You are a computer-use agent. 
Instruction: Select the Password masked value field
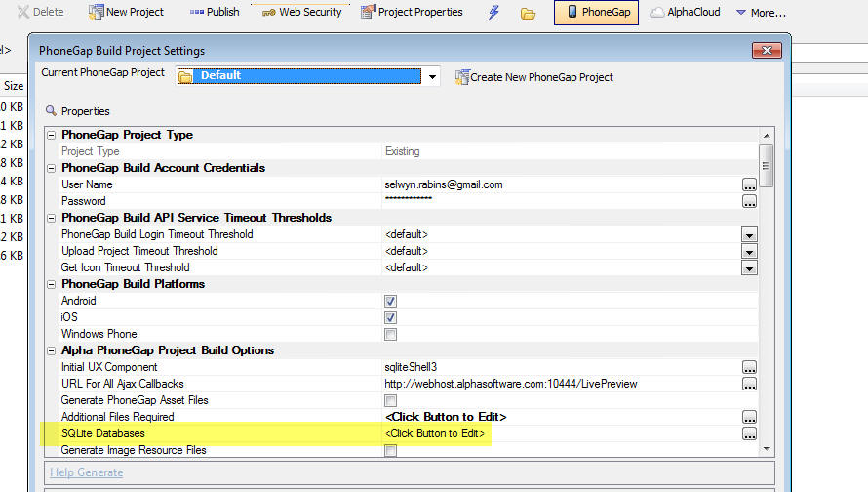pos(409,198)
